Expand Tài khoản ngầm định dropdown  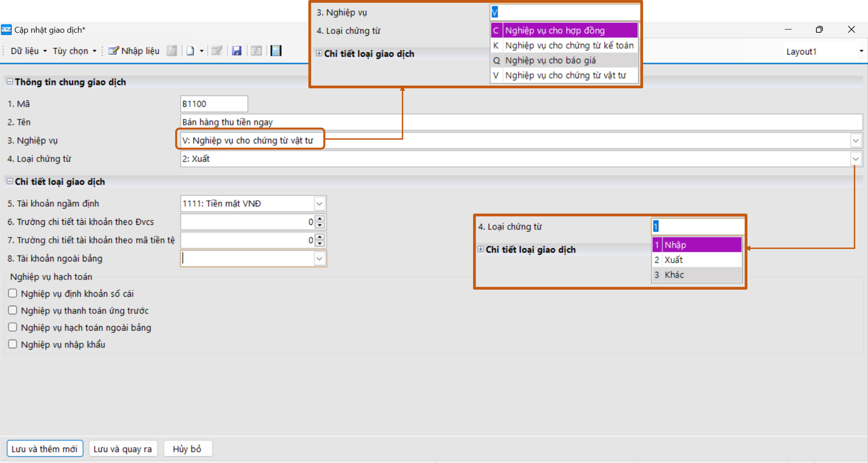(319, 204)
